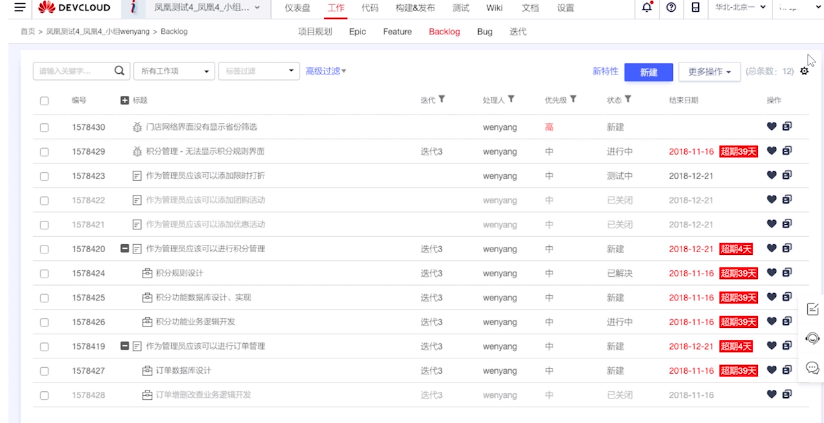Click the search magnifier icon

119,70
